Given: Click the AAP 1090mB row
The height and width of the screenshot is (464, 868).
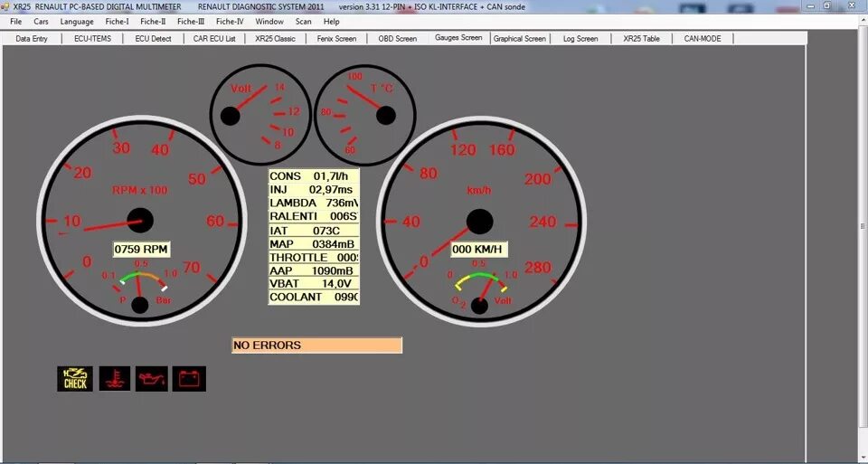Looking at the screenshot, I should tap(314, 270).
